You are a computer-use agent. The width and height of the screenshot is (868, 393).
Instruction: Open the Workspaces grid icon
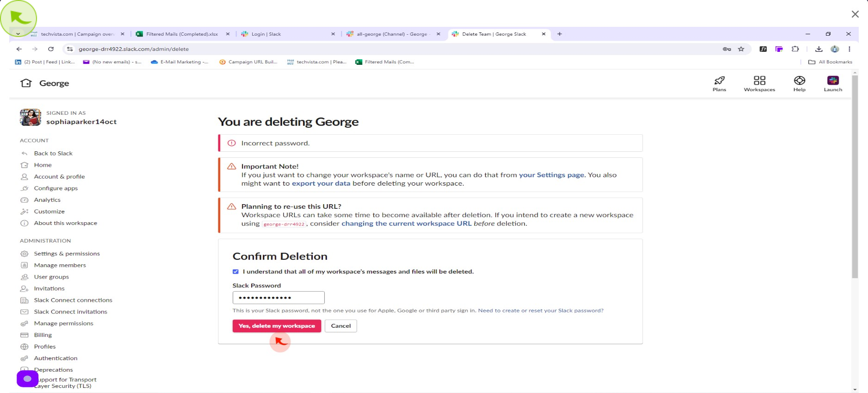[759, 83]
